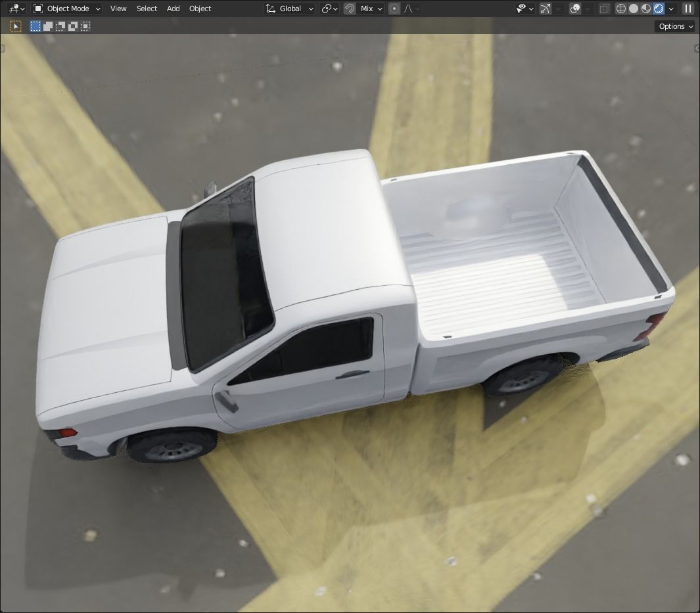The height and width of the screenshot is (613, 700).
Task: Toggle proportional editing
Action: point(394,9)
